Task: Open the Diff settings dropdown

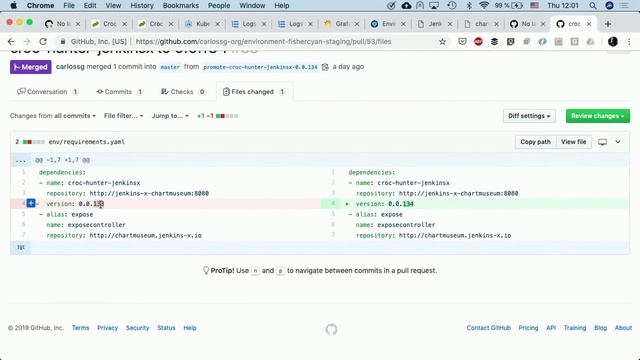Action: click(x=529, y=116)
